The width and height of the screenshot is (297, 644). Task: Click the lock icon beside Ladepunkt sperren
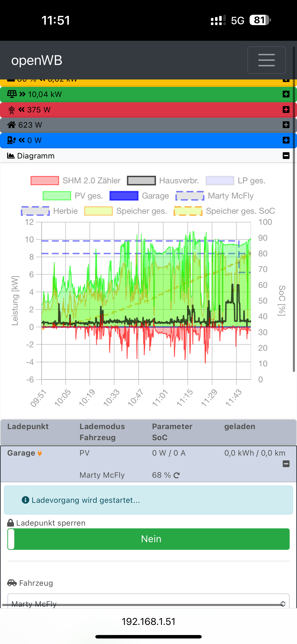tap(11, 523)
